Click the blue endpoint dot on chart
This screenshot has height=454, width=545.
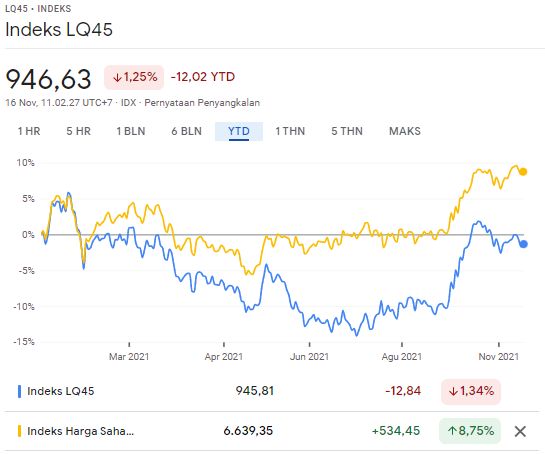click(x=523, y=244)
